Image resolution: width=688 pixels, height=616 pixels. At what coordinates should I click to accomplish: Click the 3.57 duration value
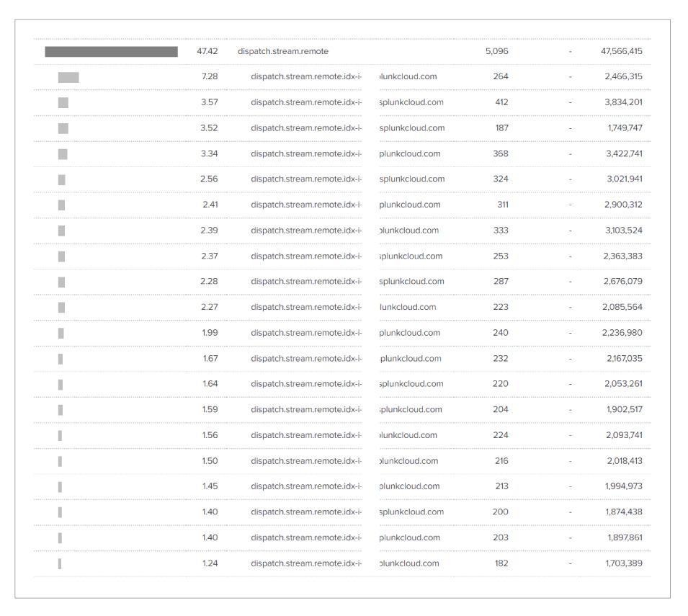click(x=210, y=102)
